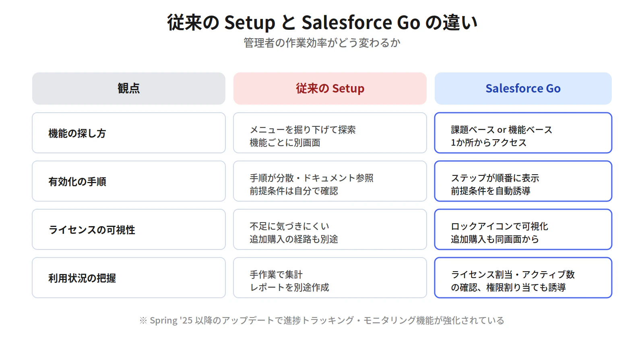Click the Spring '25 footnote text

tap(322, 320)
